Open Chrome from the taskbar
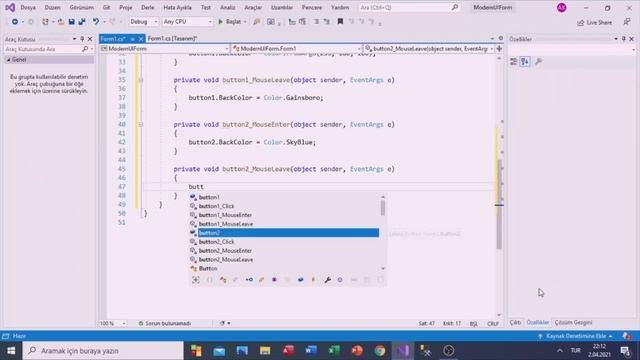Image resolution: width=640 pixels, height=360 pixels. pyautogui.click(x=380, y=351)
